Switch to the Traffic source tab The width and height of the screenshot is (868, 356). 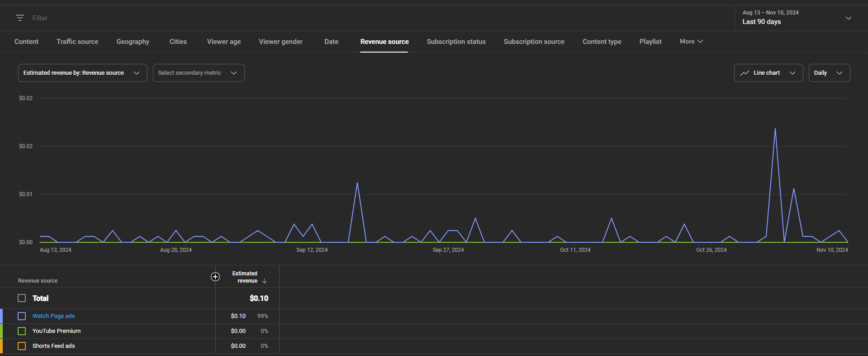[77, 42]
